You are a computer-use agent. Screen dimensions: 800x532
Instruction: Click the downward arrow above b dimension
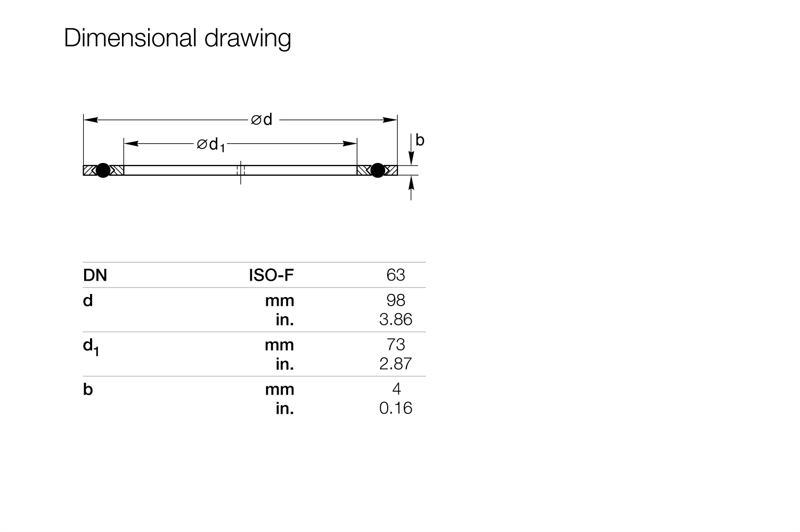point(411,158)
